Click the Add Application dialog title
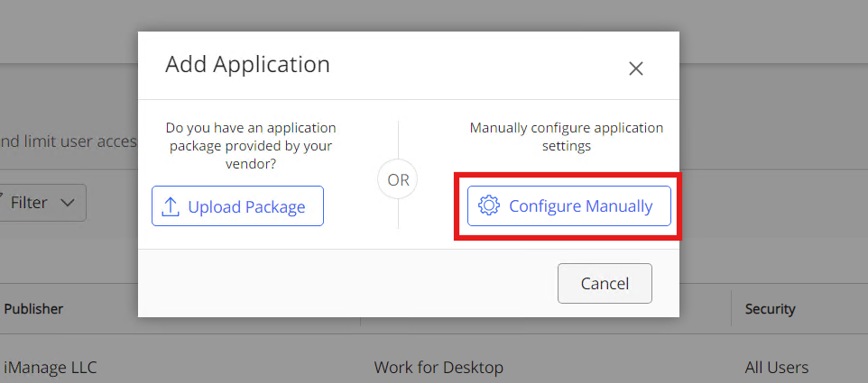Viewport: 868px width, 383px height. tap(247, 64)
